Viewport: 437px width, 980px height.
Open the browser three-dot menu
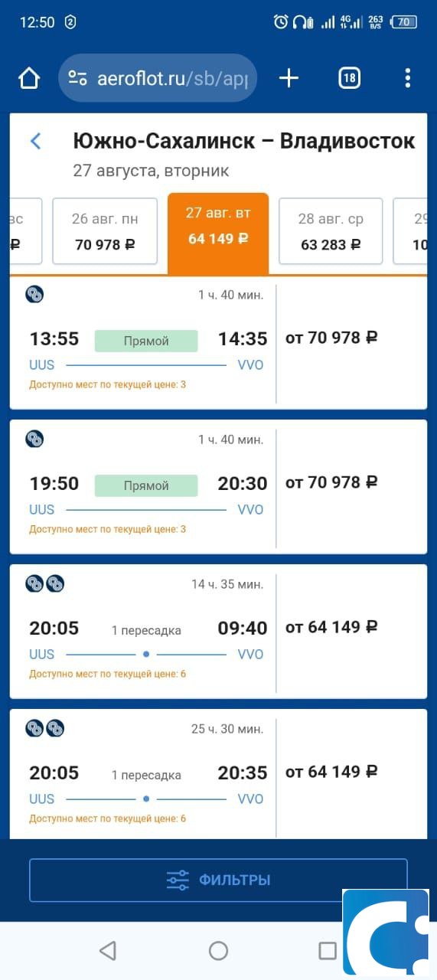[x=407, y=78]
